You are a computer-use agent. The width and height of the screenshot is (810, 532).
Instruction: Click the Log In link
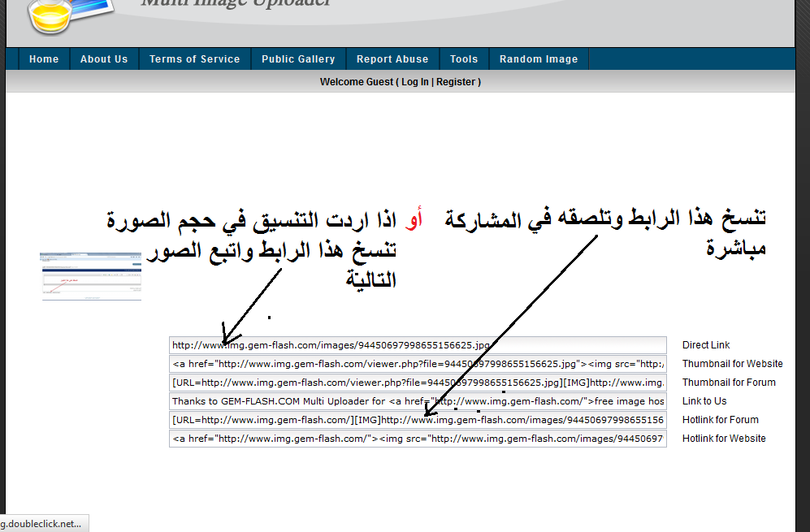coord(415,81)
